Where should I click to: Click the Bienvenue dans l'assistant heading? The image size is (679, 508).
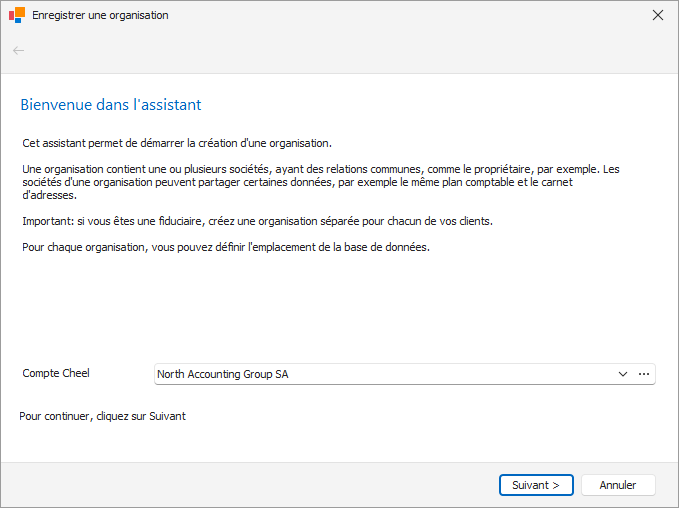click(111, 105)
